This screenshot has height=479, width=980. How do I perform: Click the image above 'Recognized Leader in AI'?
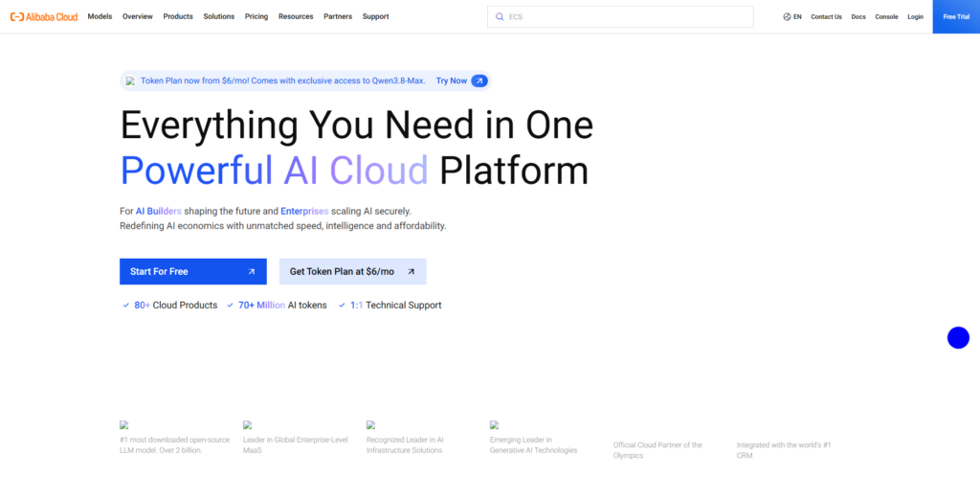(x=370, y=424)
